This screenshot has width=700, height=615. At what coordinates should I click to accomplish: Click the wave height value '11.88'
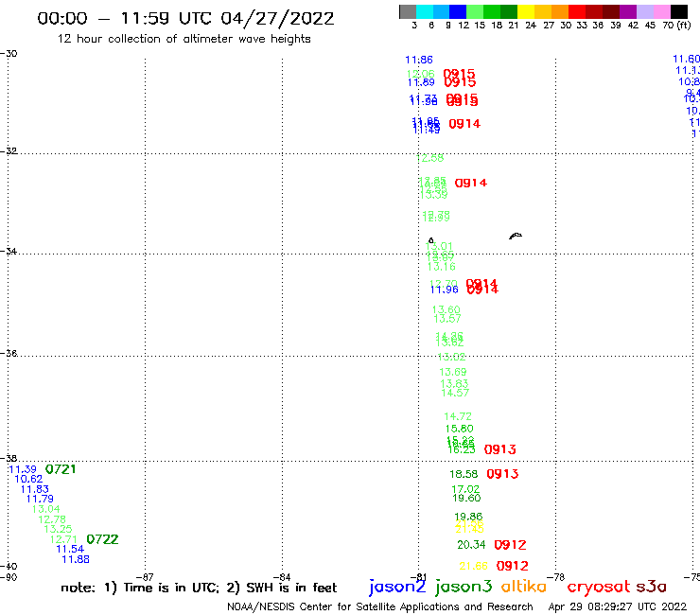76,559
